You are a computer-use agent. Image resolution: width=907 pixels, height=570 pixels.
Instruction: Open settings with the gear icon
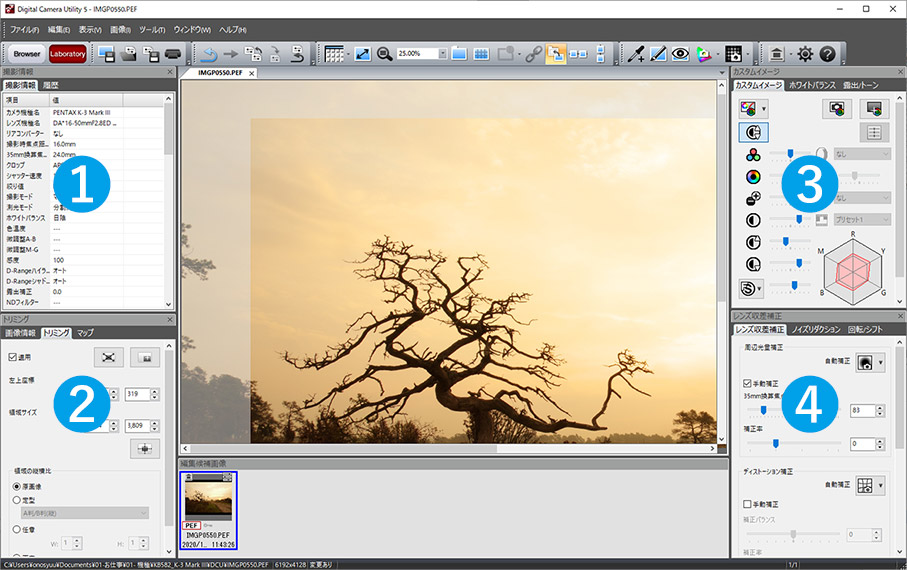coord(805,54)
